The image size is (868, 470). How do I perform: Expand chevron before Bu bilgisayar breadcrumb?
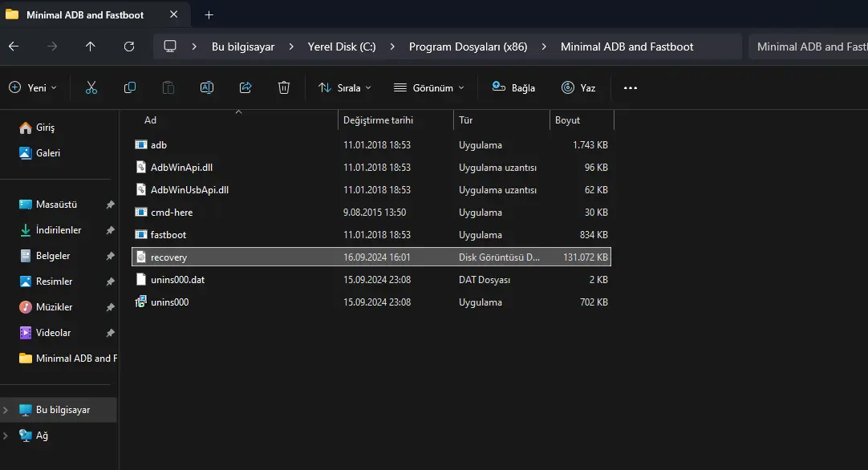(194, 47)
